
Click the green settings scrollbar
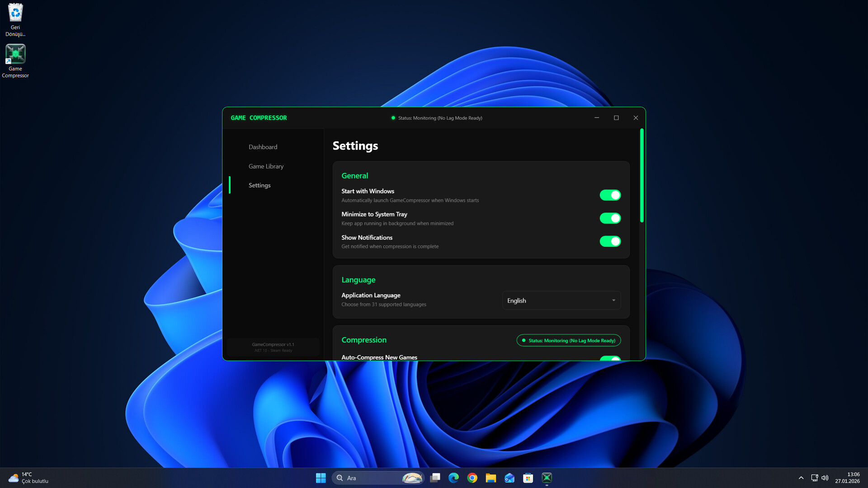tap(642, 175)
